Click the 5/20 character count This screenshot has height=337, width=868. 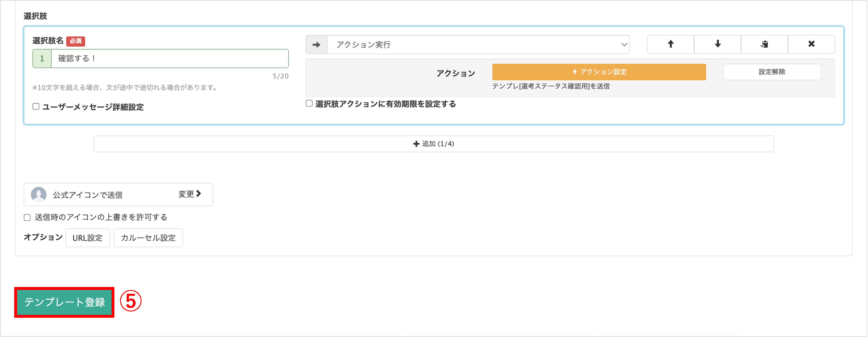coord(280,76)
